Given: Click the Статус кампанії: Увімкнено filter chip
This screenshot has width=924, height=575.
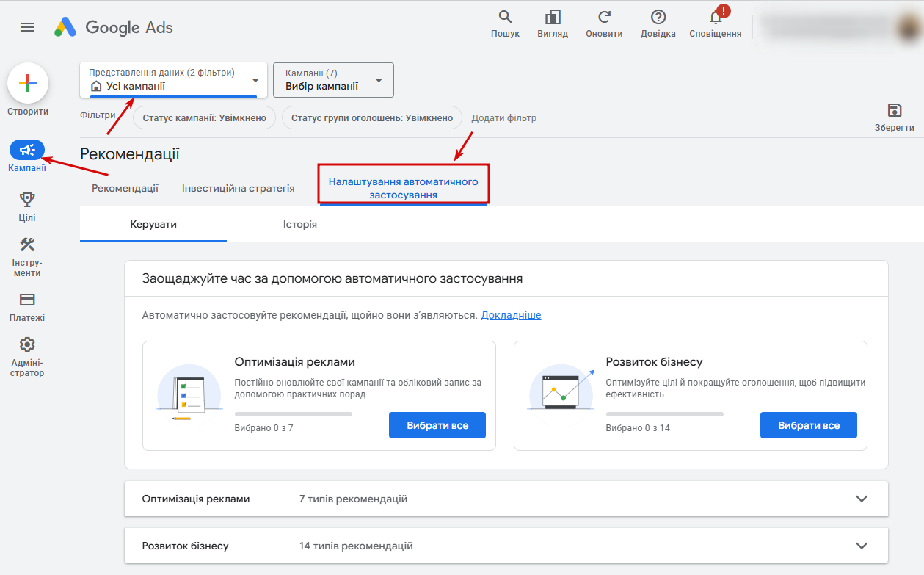Looking at the screenshot, I should pos(204,117).
